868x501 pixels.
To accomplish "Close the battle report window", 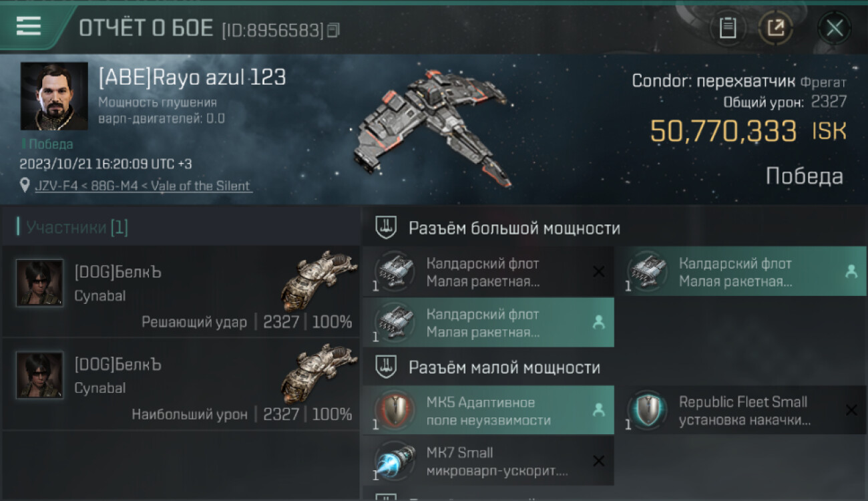I will pyautogui.click(x=834, y=28).
